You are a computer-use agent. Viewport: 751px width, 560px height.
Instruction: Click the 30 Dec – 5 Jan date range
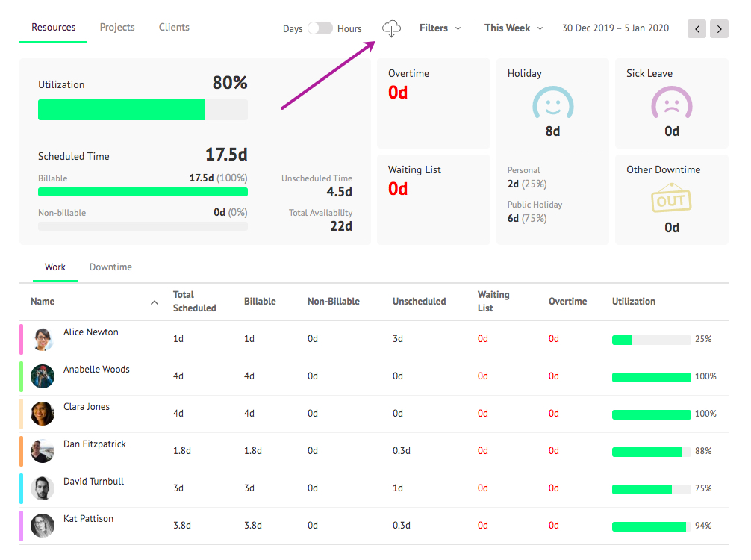614,28
